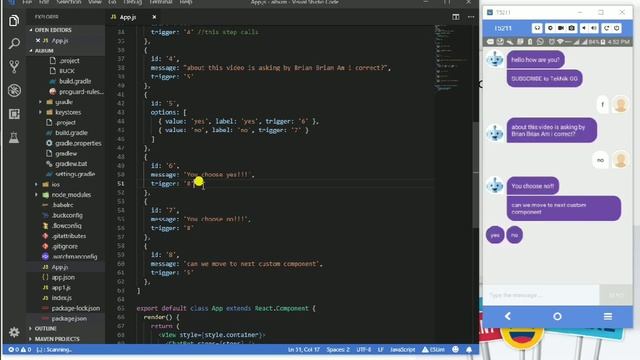Viewport: 640px width, 360px height.
Task: Close the App.js editor tab
Action: (154, 17)
